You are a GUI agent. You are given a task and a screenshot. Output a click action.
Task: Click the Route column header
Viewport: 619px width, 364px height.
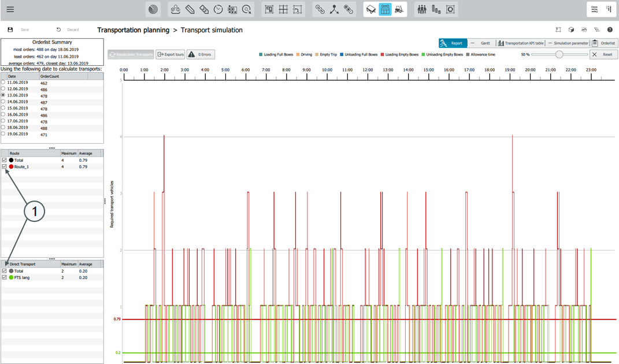click(x=34, y=153)
